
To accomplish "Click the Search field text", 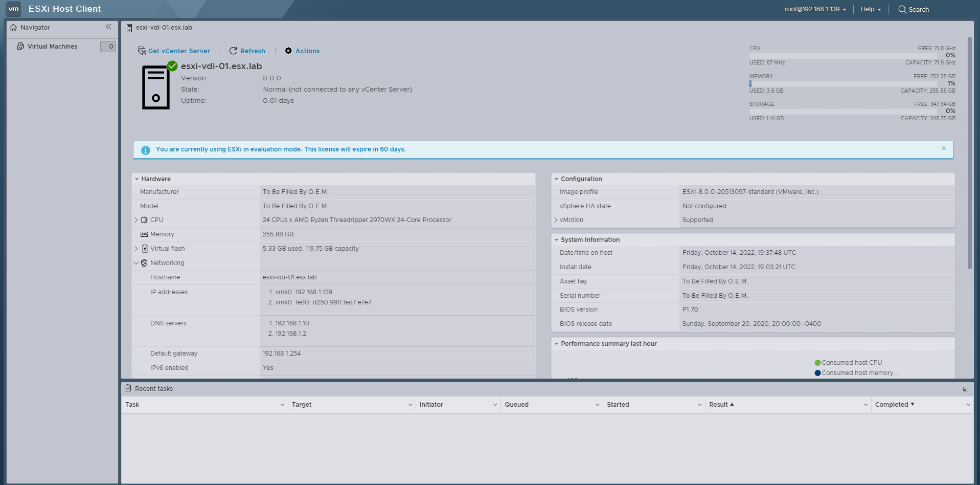I will 919,10.
